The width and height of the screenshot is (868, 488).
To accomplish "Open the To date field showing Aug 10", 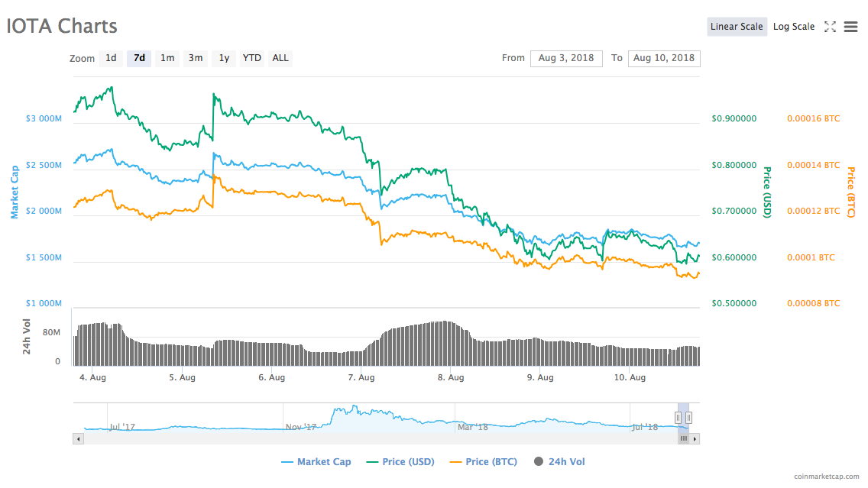I will point(664,58).
